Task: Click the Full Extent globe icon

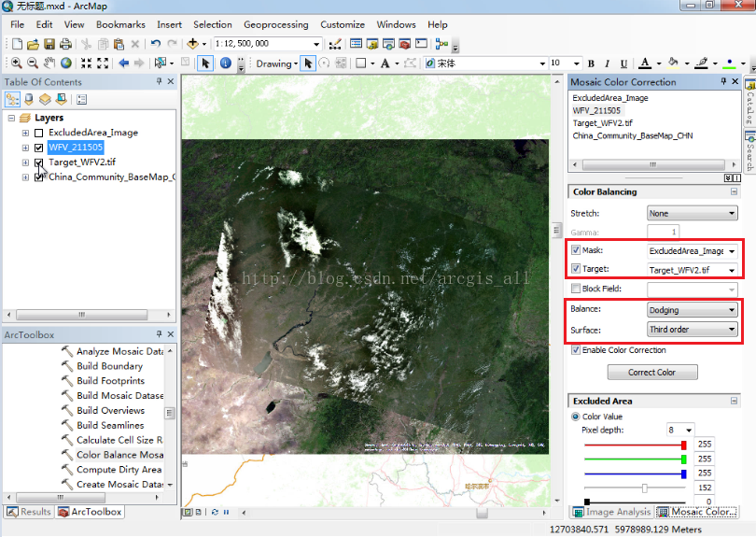Action: point(66,64)
